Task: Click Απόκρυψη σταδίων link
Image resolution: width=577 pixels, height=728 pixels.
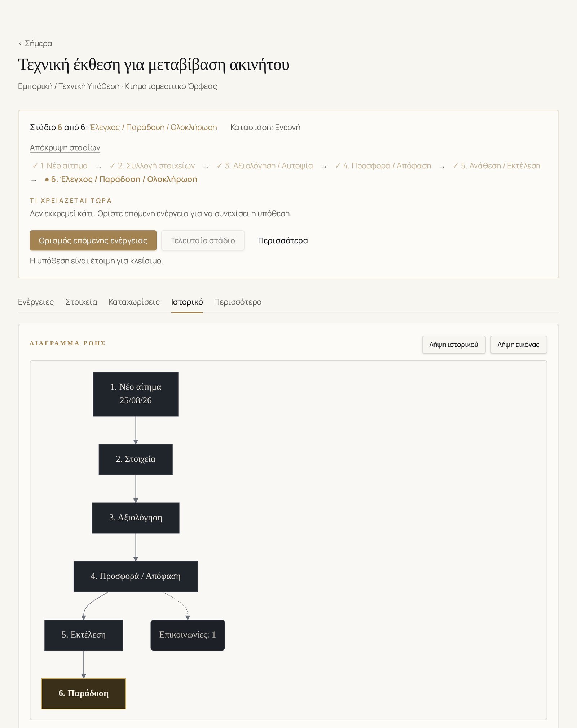Action: [65, 147]
